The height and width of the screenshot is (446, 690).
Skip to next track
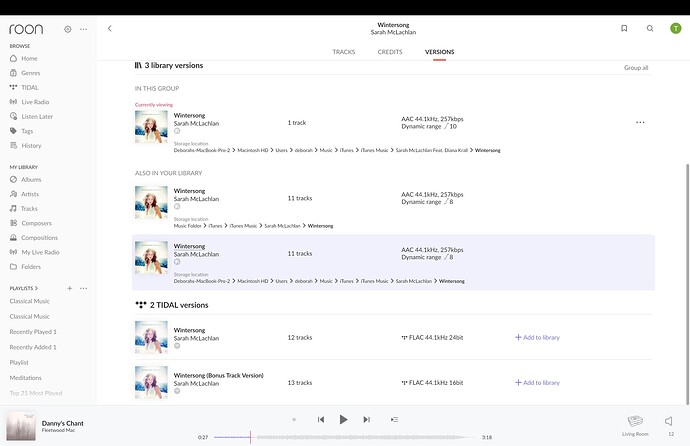[367, 420]
